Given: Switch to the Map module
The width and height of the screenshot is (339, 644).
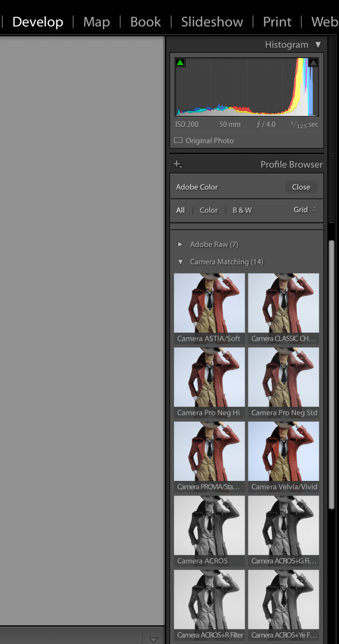Looking at the screenshot, I should click(96, 22).
